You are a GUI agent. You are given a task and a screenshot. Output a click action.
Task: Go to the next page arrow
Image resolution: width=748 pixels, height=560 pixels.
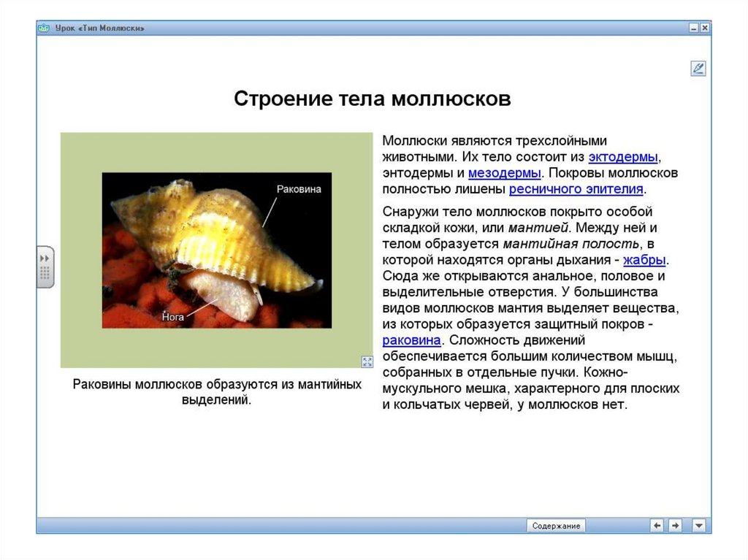tap(676, 525)
